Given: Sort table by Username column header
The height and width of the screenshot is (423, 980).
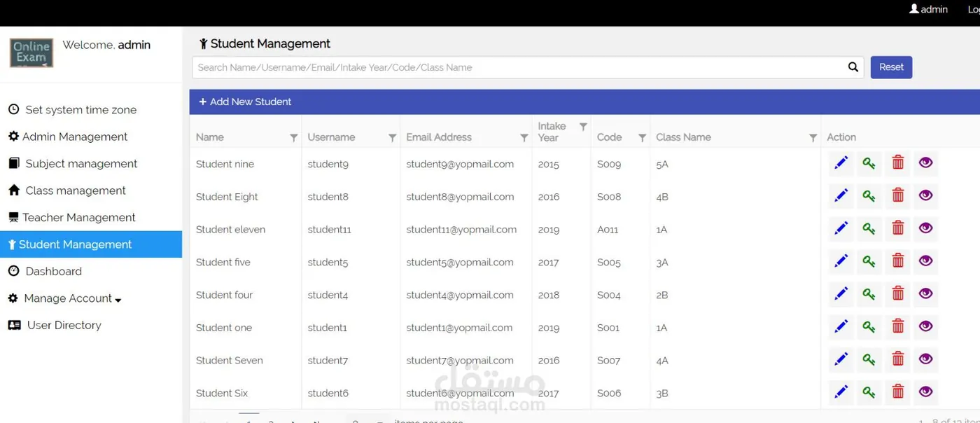Looking at the screenshot, I should point(331,137).
